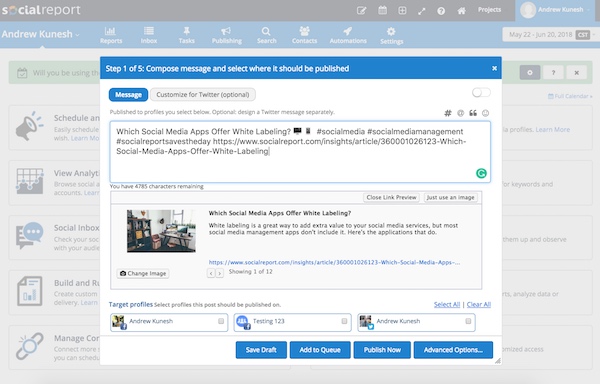Open the Tasks section
Viewport: 600px width, 384px height.
click(186, 35)
